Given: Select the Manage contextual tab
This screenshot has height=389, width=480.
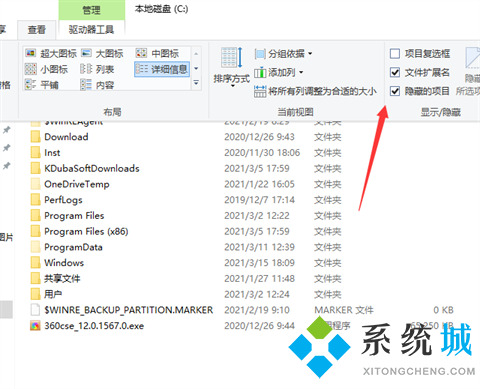Looking at the screenshot, I should 92,10.
